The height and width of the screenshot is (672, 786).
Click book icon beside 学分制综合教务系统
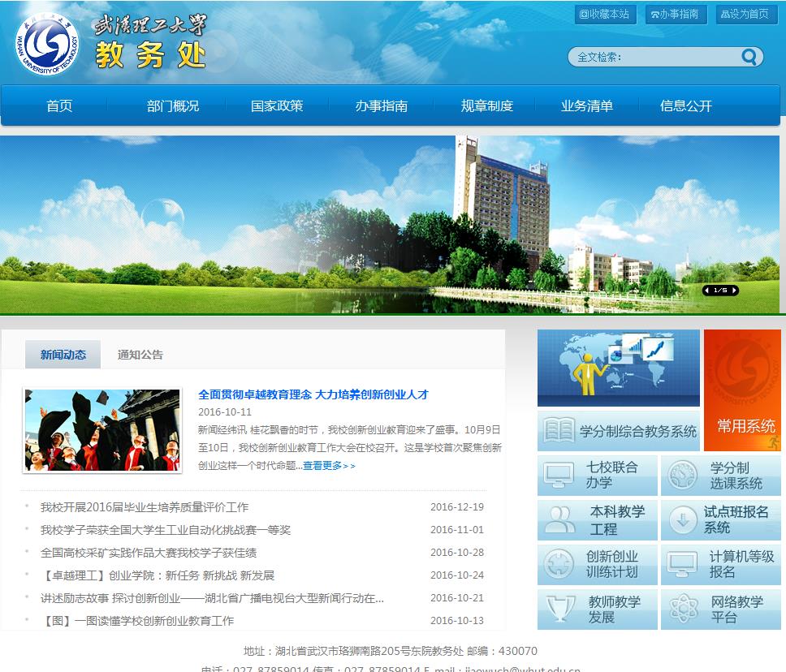(559, 430)
